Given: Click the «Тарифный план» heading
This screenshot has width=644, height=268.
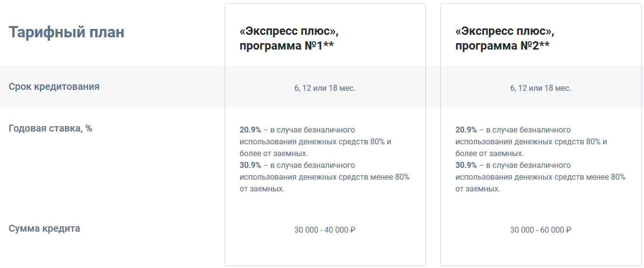Looking at the screenshot, I should click(x=67, y=32).
